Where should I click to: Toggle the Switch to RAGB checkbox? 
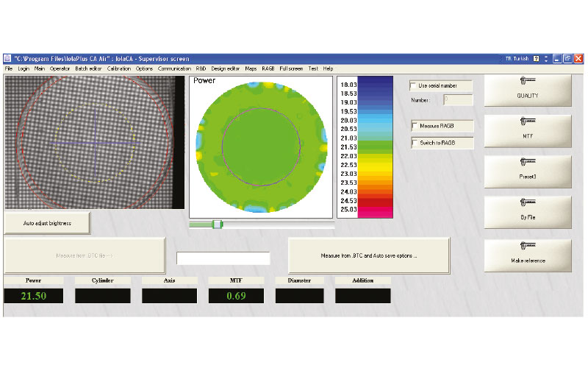coord(415,143)
